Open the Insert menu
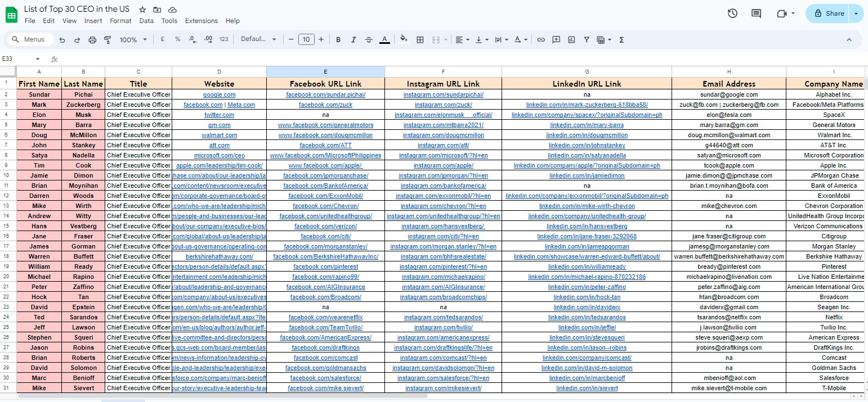This screenshot has width=868, height=402. (93, 21)
